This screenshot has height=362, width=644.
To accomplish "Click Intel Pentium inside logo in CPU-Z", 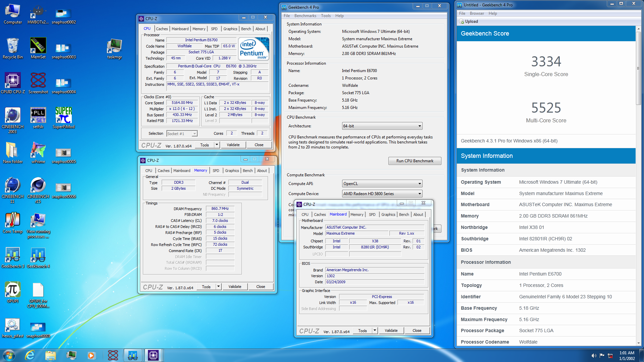I will click(254, 49).
